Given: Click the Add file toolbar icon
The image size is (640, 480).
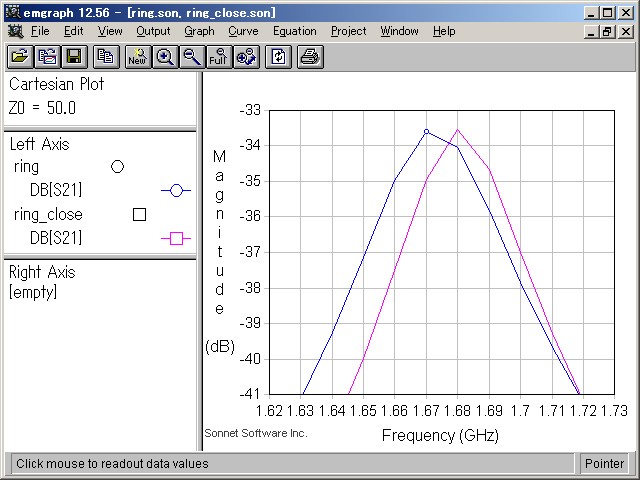Looking at the screenshot, I should [47, 57].
